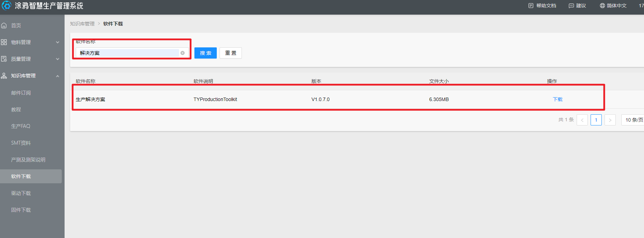Open the 建议 suggestion link
This screenshot has height=238, width=644.
tap(581, 6)
